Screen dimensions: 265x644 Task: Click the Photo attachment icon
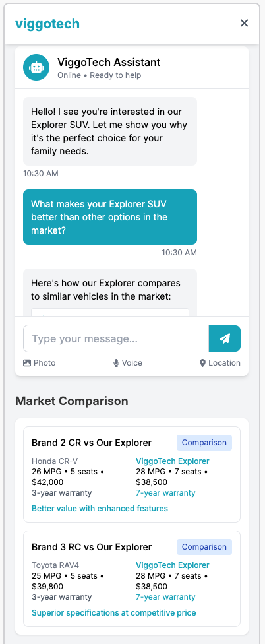(27, 363)
